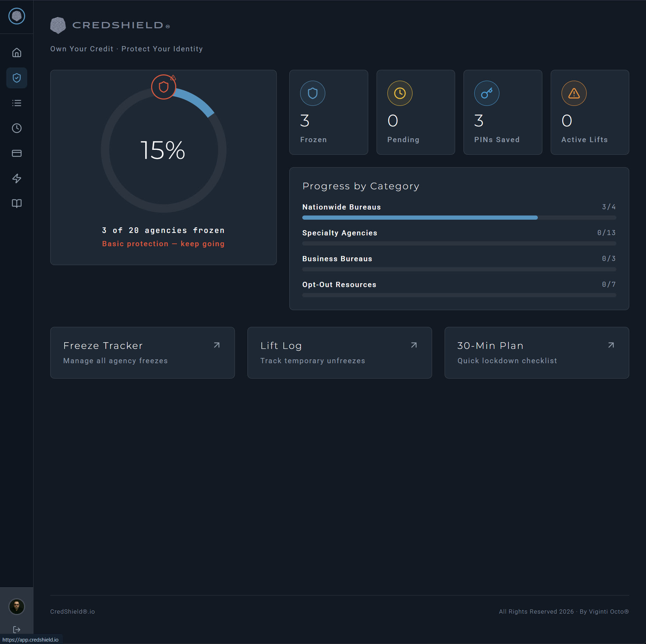Open the card sidebar icon
The width and height of the screenshot is (646, 644).
click(17, 153)
